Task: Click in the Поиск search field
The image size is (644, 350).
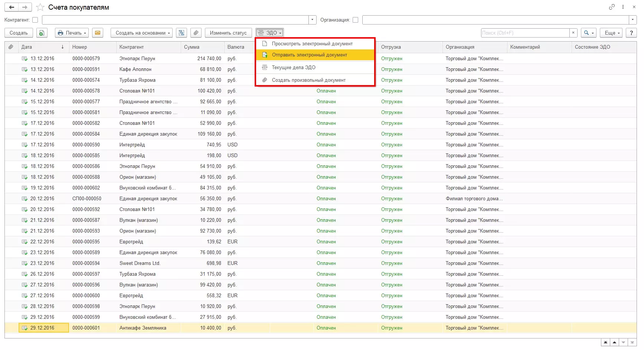Action: 525,33
